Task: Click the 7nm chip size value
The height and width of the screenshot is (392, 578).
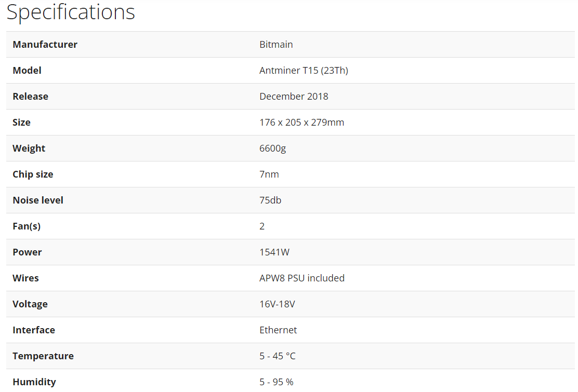Action: (269, 174)
